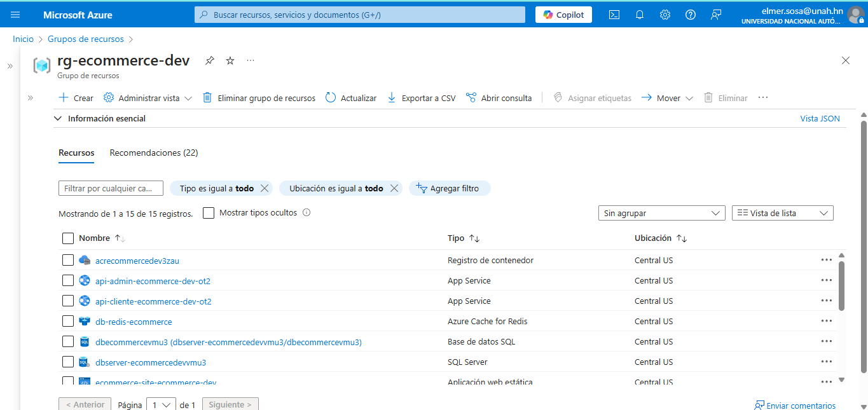Switch to the Recomendaciones tab

pos(153,153)
